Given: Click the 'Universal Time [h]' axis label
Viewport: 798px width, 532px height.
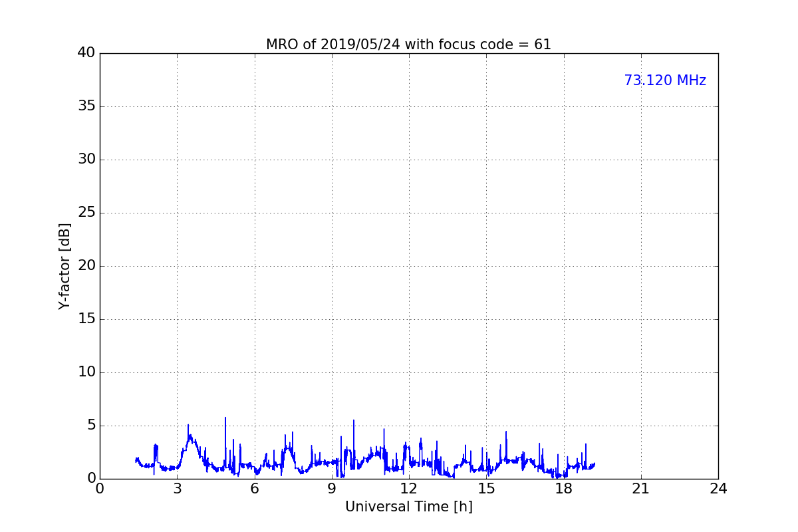Looking at the screenshot, I should point(408,507).
